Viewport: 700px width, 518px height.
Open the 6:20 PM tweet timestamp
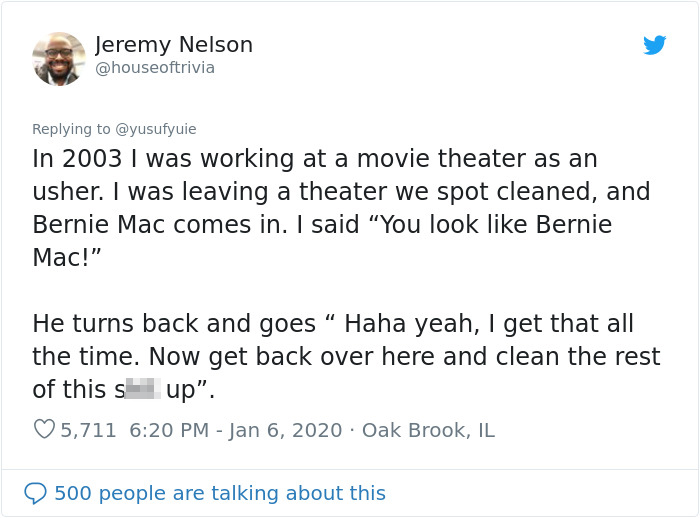(x=169, y=430)
